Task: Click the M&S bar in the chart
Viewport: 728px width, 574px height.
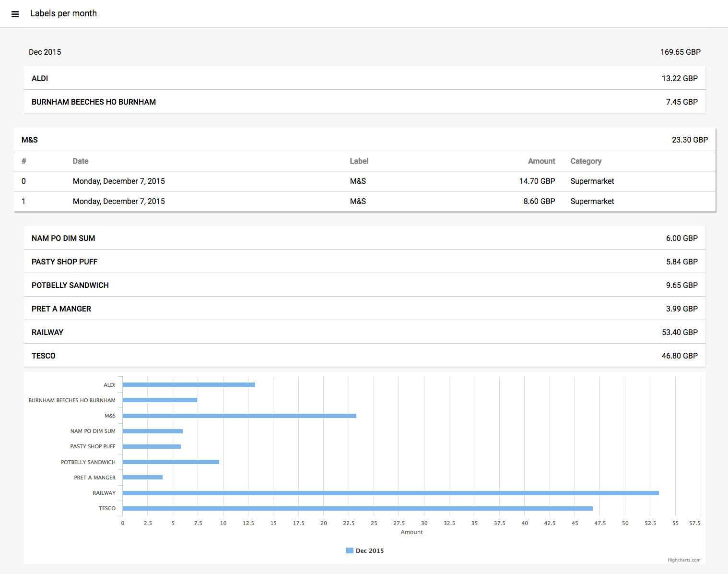Action: (x=239, y=416)
